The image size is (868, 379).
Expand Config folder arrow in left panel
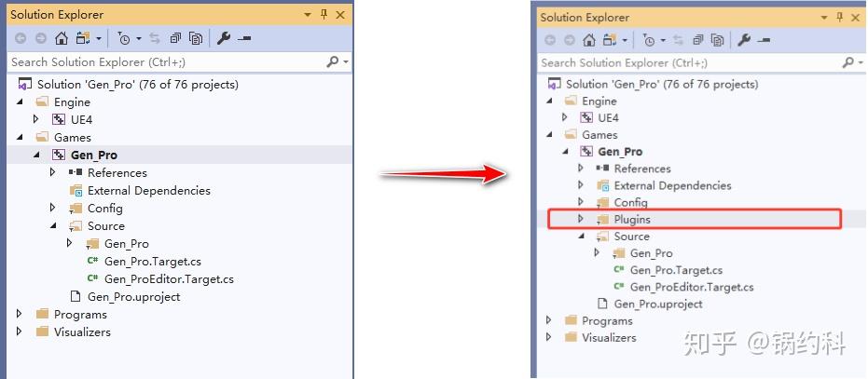pyautogui.click(x=52, y=208)
